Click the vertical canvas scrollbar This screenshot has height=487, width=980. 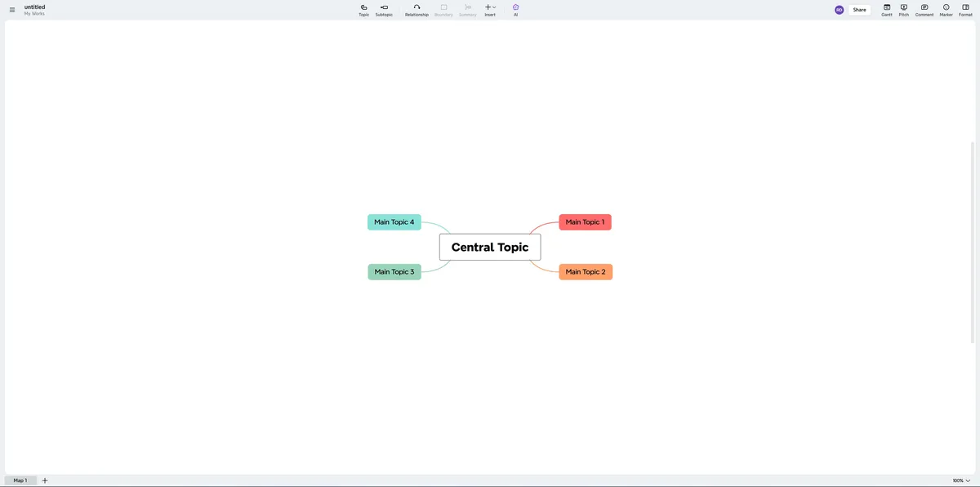[x=972, y=243]
